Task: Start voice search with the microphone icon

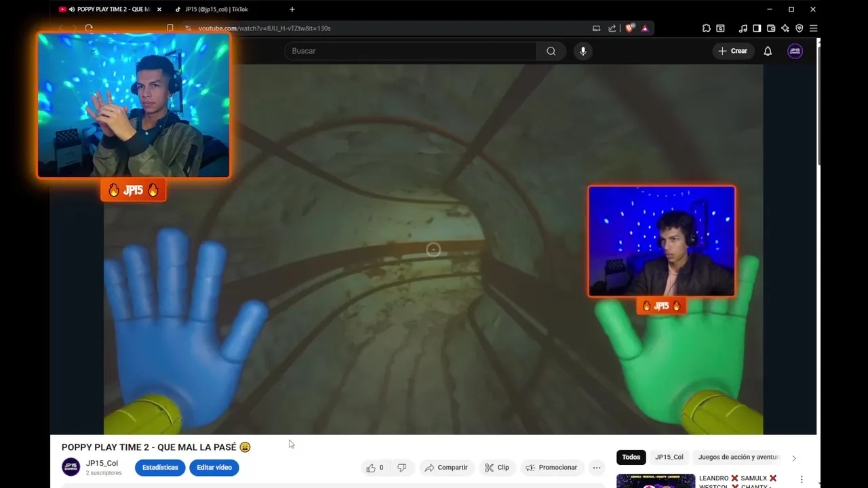Action: click(583, 51)
